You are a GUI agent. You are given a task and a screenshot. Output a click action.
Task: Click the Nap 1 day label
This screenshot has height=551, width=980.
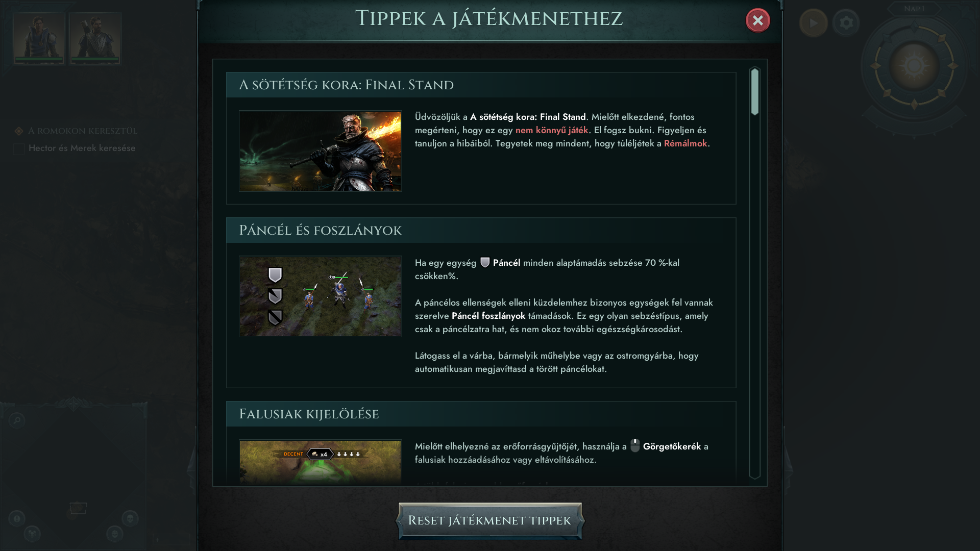[x=914, y=9]
